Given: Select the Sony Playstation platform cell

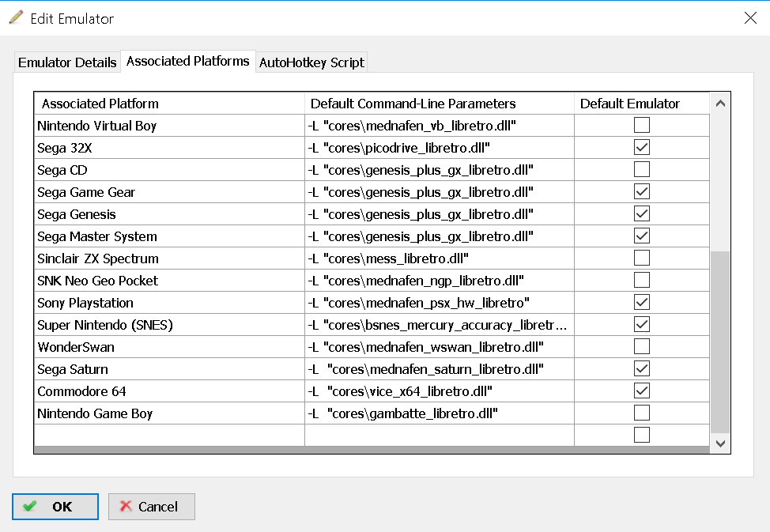Looking at the screenshot, I should tap(169, 303).
